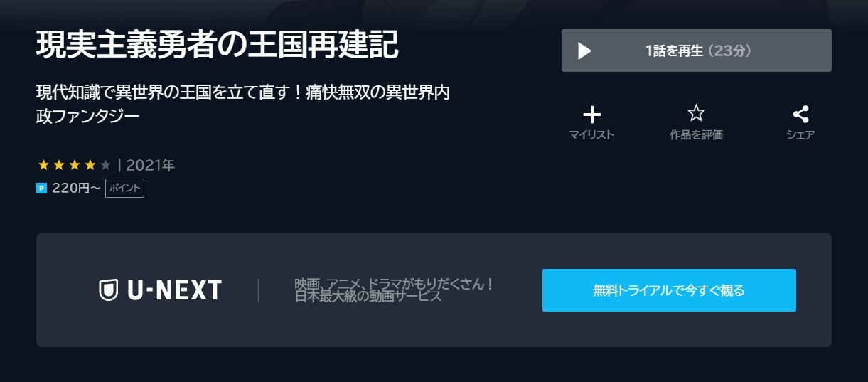Click the play triangle icon

point(584,51)
